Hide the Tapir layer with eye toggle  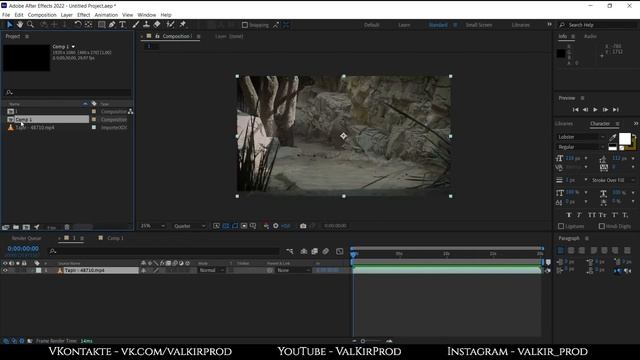point(5,270)
